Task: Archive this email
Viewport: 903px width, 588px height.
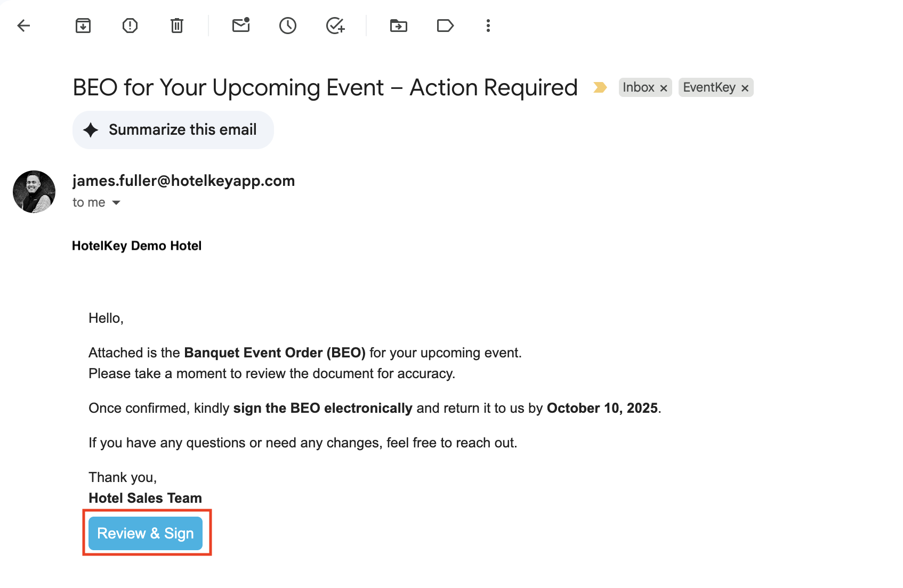Action: 83,26
